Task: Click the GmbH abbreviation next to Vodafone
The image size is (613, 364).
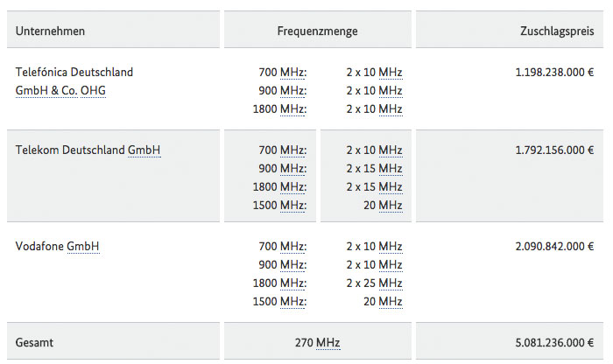Action: (x=83, y=247)
